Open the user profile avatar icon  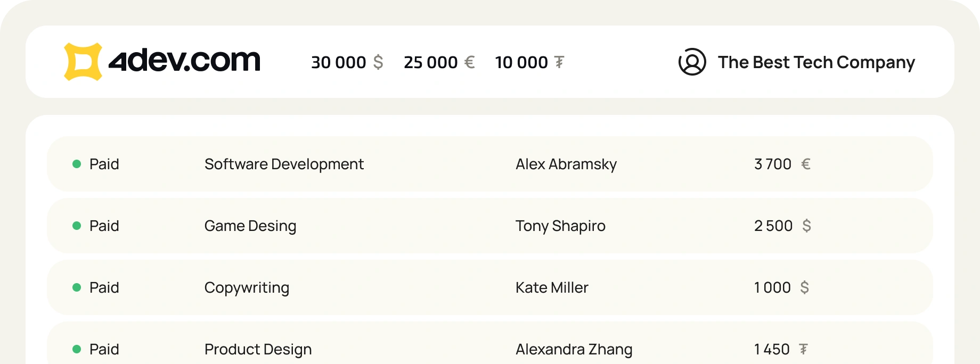(692, 62)
